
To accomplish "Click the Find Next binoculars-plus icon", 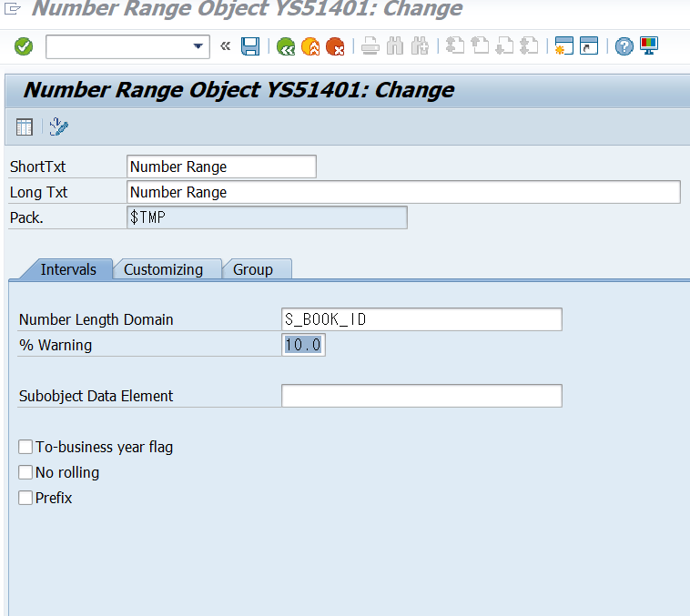I will point(420,46).
